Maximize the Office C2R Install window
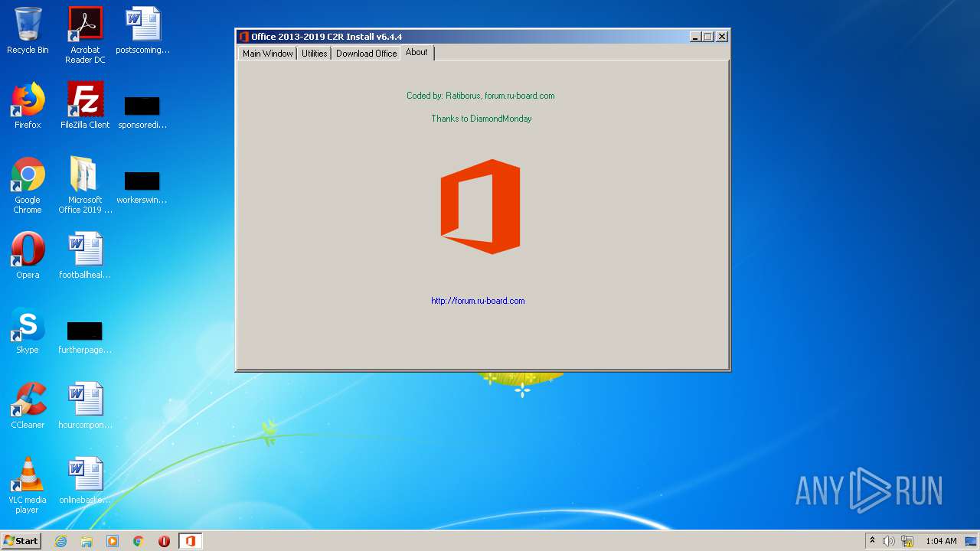This screenshot has height=551, width=980. point(707,36)
